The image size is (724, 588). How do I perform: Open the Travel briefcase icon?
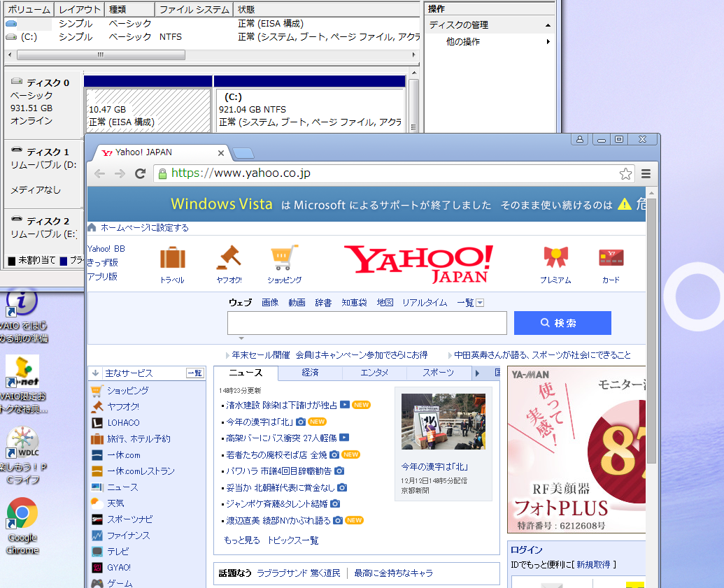(172, 257)
